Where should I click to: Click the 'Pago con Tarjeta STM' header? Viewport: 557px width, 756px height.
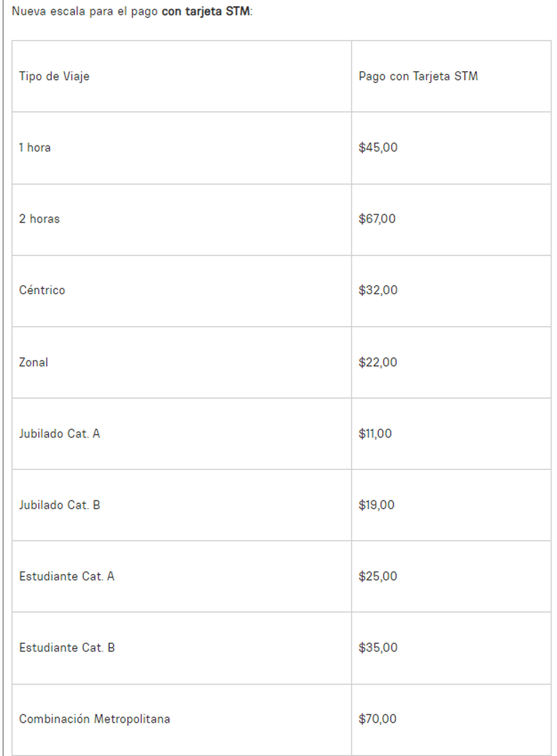(418, 76)
